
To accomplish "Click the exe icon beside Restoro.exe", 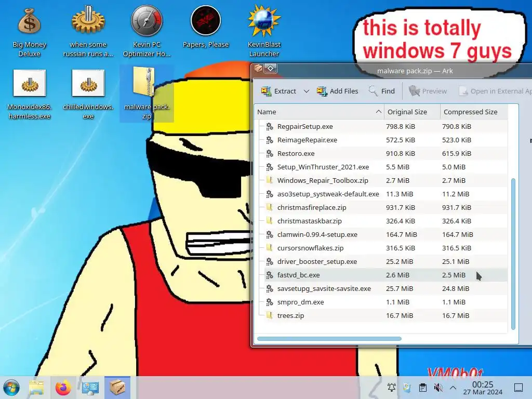I will click(x=270, y=153).
